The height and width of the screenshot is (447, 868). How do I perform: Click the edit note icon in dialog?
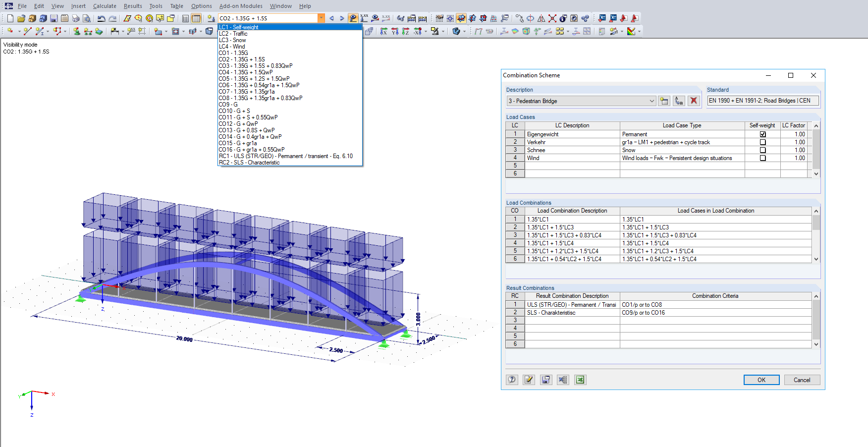(x=529, y=380)
